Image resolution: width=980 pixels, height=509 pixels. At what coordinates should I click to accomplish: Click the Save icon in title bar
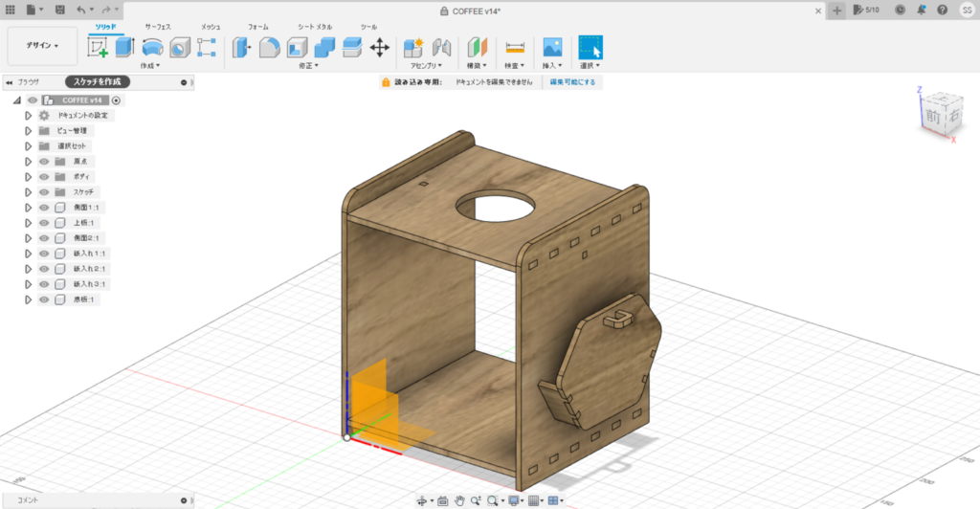tap(60, 10)
